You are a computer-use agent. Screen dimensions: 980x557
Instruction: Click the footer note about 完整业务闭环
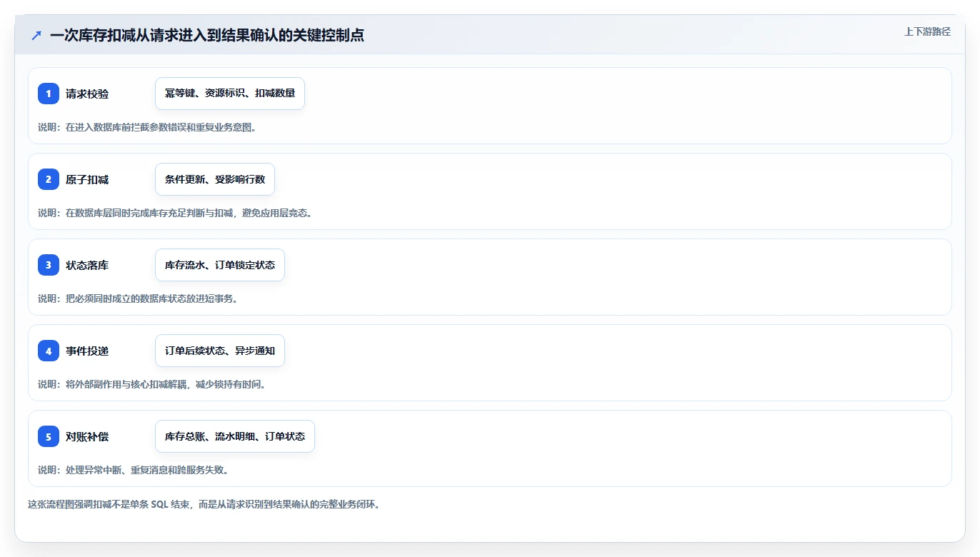pyautogui.click(x=204, y=504)
